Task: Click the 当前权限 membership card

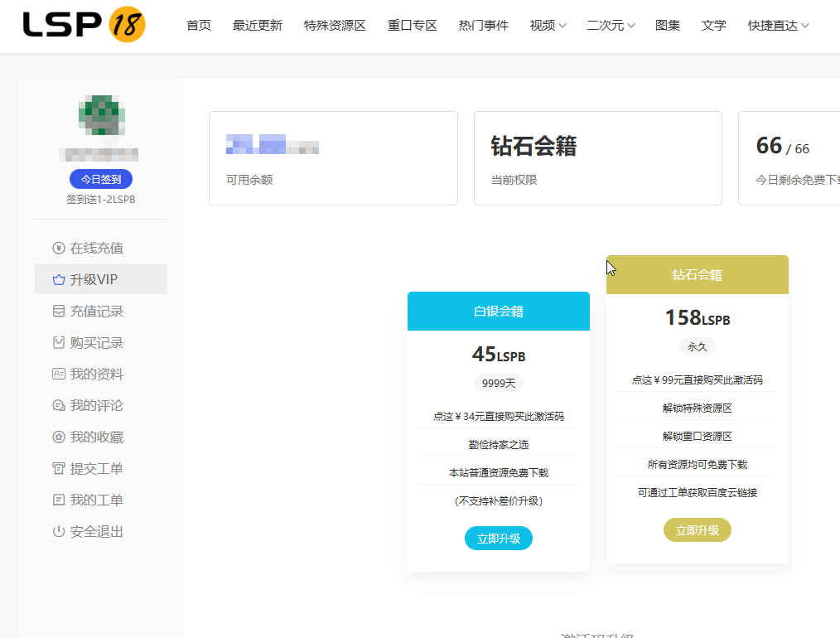Action: (598, 158)
